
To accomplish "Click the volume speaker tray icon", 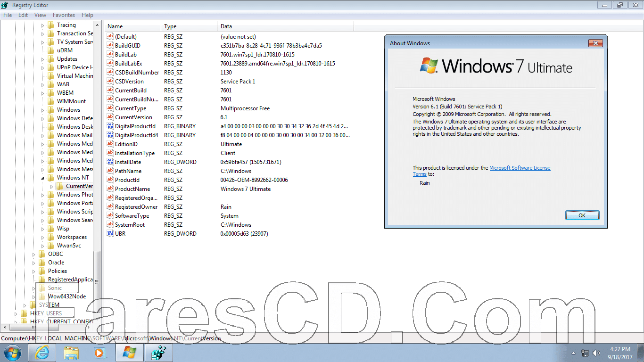I will 597,353.
